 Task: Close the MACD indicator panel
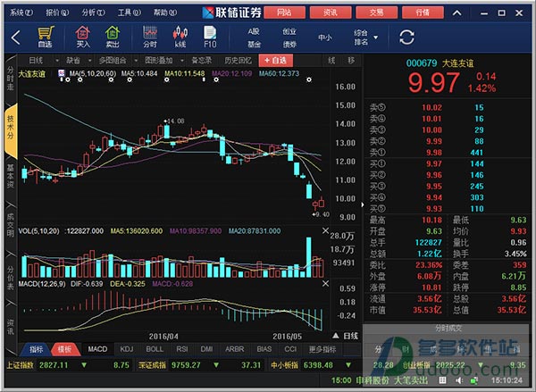click(x=325, y=284)
